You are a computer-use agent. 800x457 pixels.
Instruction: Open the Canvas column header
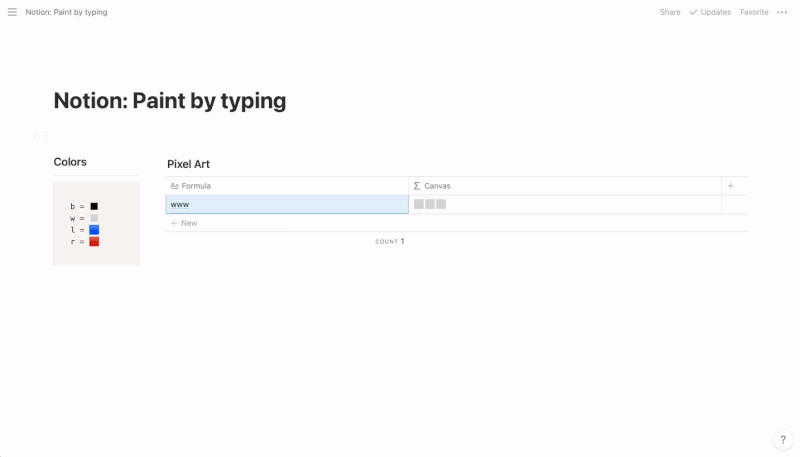(565, 186)
